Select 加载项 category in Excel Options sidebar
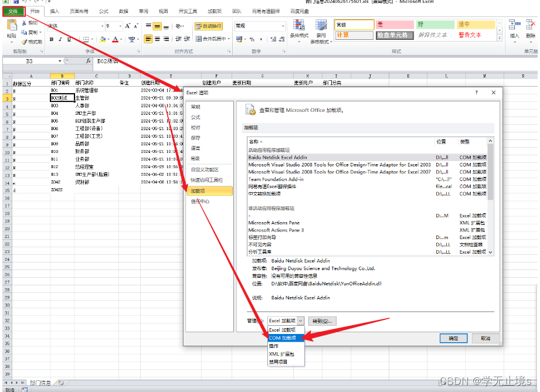Image resolution: width=540 pixels, height=392 pixels. (209, 191)
